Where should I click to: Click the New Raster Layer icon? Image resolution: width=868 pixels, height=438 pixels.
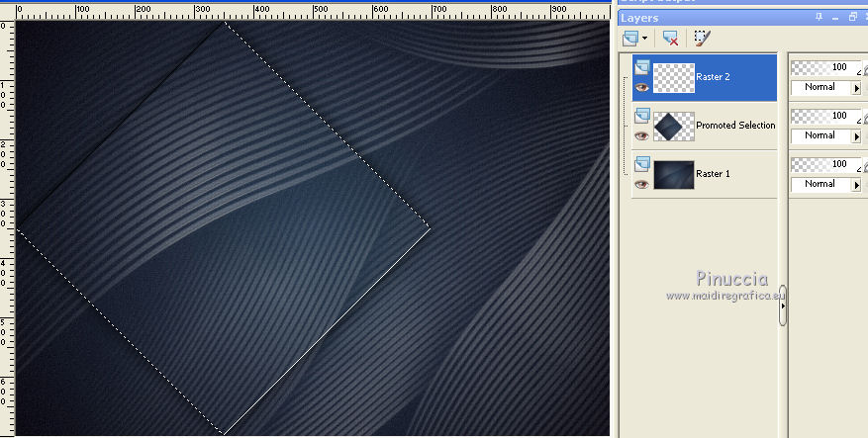(629, 38)
